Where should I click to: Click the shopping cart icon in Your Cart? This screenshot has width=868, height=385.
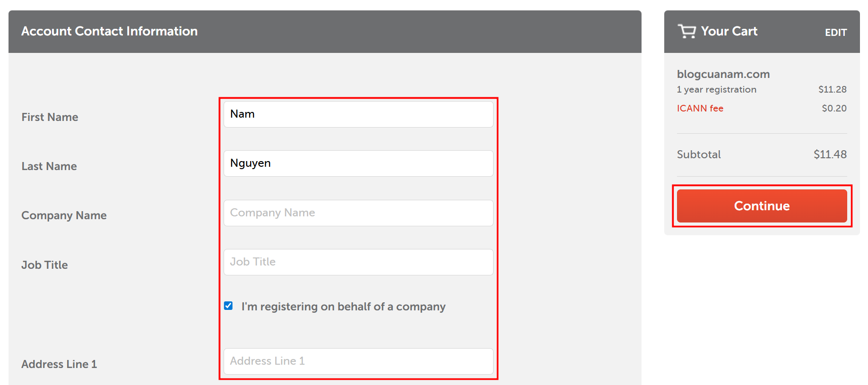pos(686,31)
